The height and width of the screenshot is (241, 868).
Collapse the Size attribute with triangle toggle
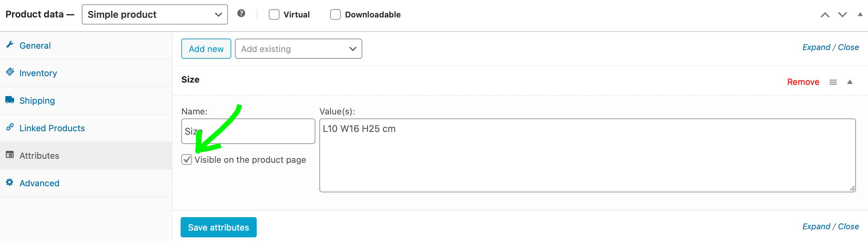(x=850, y=82)
